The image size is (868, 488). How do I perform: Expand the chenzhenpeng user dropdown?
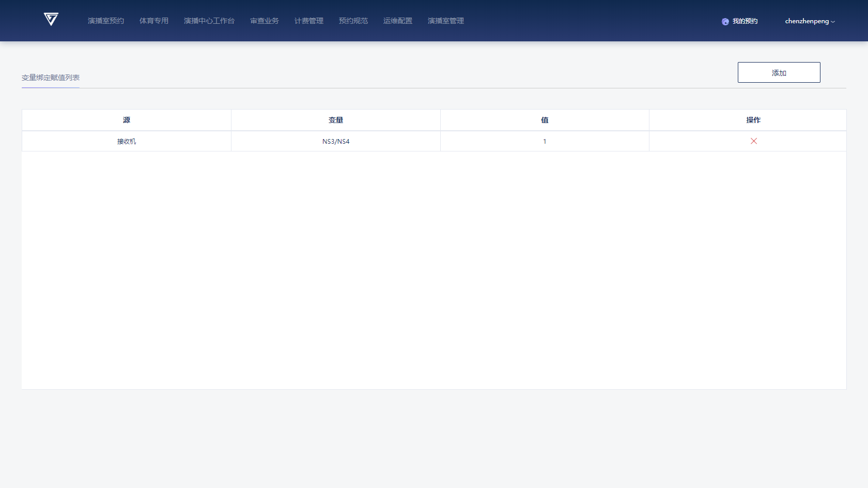pos(810,21)
